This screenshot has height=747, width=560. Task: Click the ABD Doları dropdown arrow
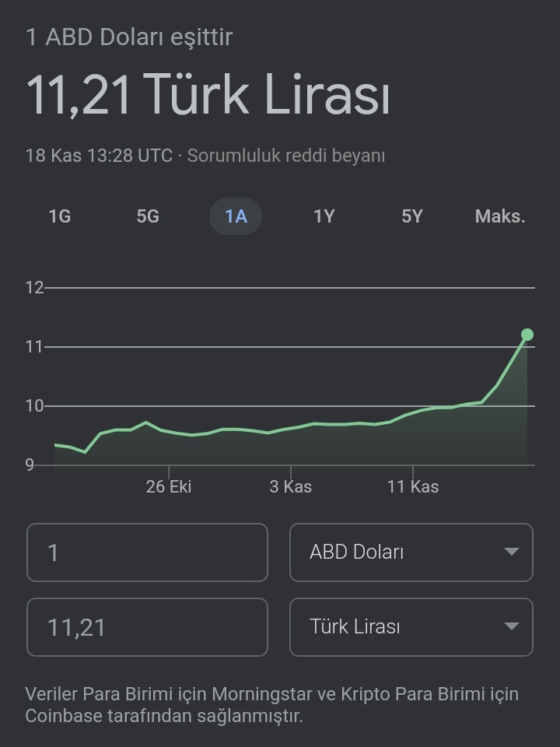(x=512, y=552)
